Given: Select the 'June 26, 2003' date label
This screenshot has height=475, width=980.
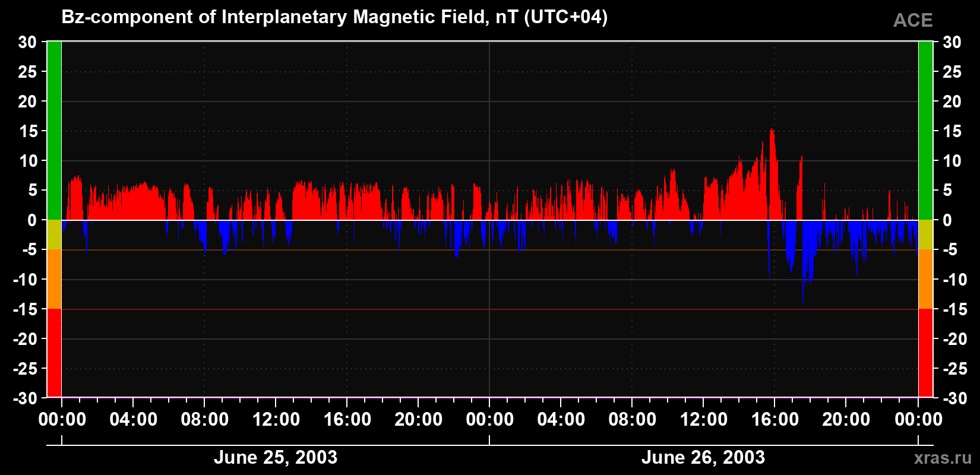Looking at the screenshot, I should click(x=703, y=457).
